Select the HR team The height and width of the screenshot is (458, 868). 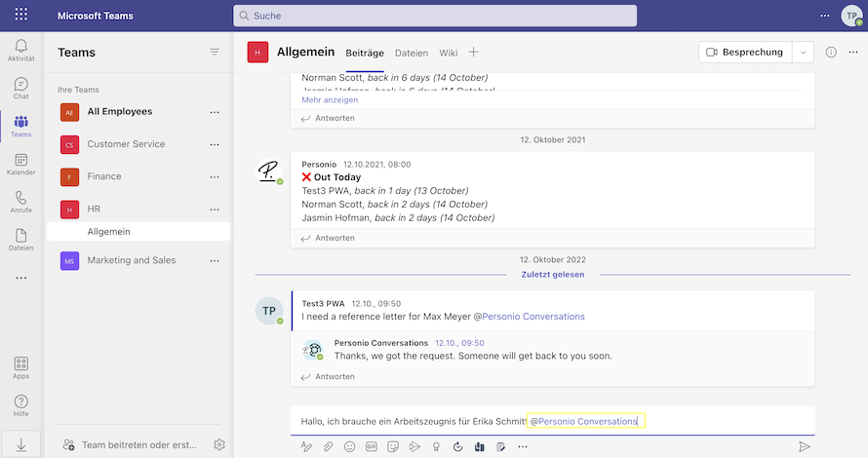[x=94, y=210]
